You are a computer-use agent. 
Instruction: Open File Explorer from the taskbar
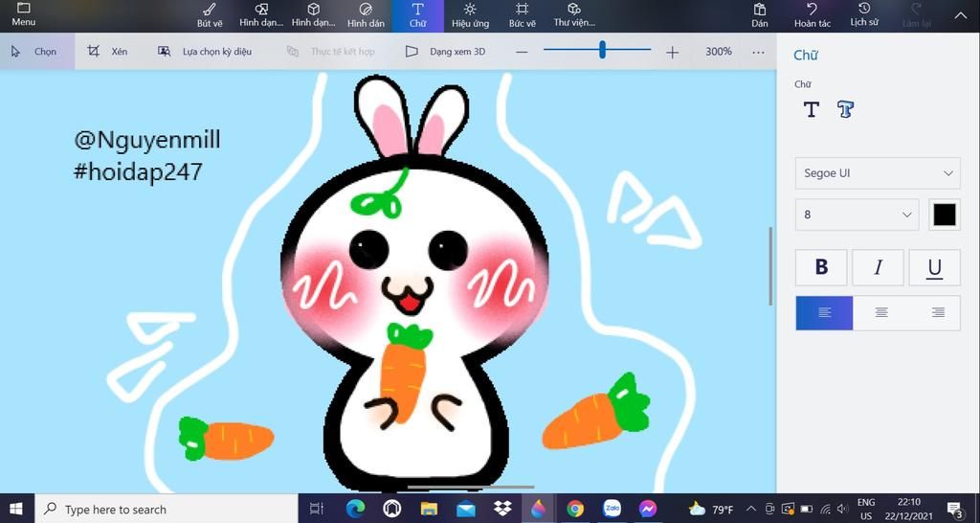pyautogui.click(x=429, y=509)
